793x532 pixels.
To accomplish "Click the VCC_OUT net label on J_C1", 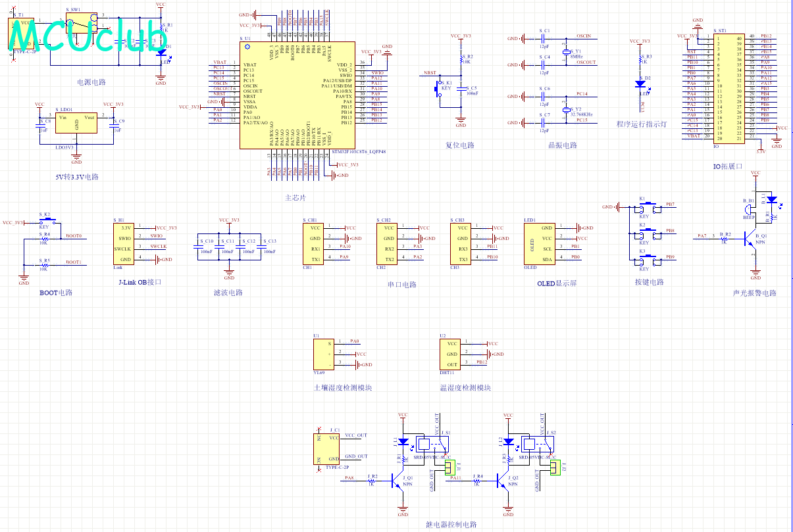I will 356,435.
